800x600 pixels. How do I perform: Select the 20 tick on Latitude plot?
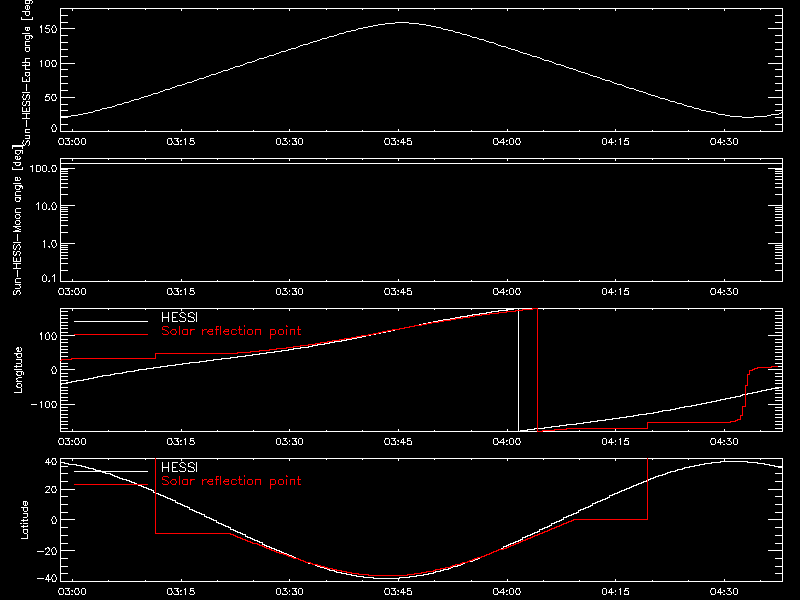tap(51, 490)
